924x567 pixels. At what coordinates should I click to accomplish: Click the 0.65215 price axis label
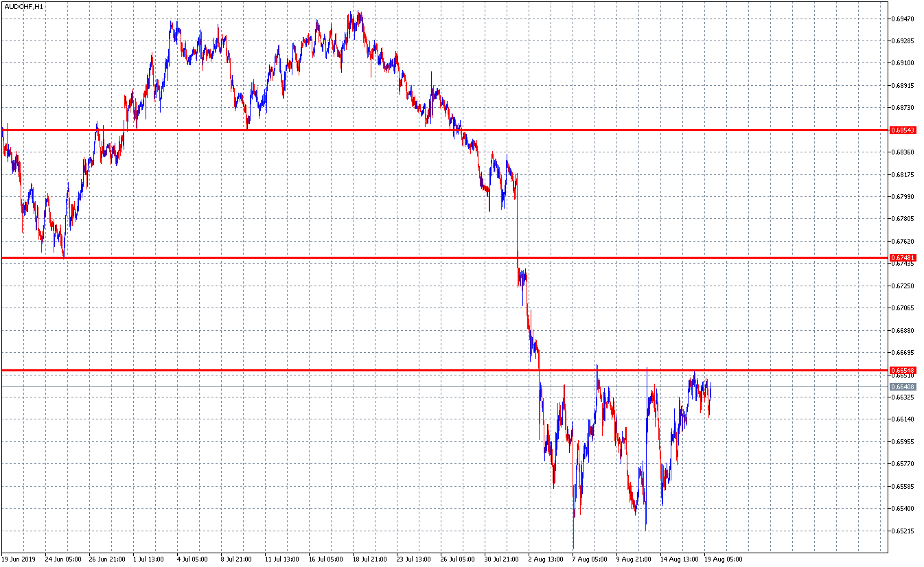903,531
